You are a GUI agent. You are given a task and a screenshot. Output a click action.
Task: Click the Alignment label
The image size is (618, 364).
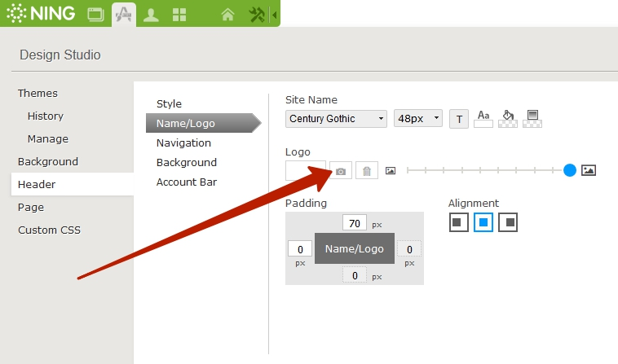point(473,203)
